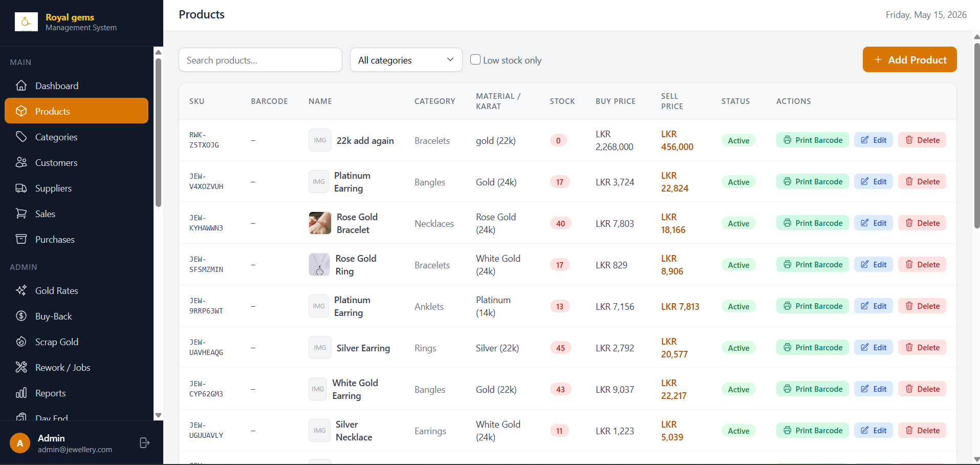Screen dimensions: 980x465
Task: Click the date Friday, May 15, 2026
Action: pos(926,15)
